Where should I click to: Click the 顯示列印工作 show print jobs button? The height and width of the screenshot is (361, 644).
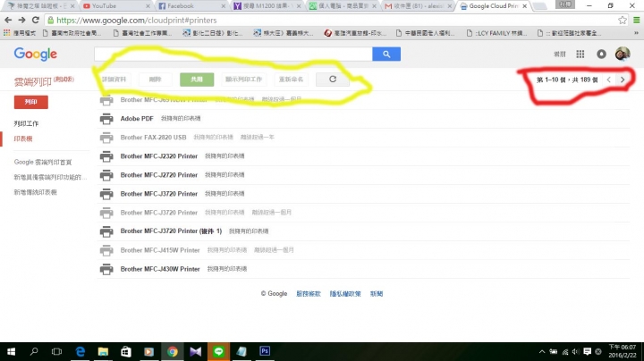(243, 80)
